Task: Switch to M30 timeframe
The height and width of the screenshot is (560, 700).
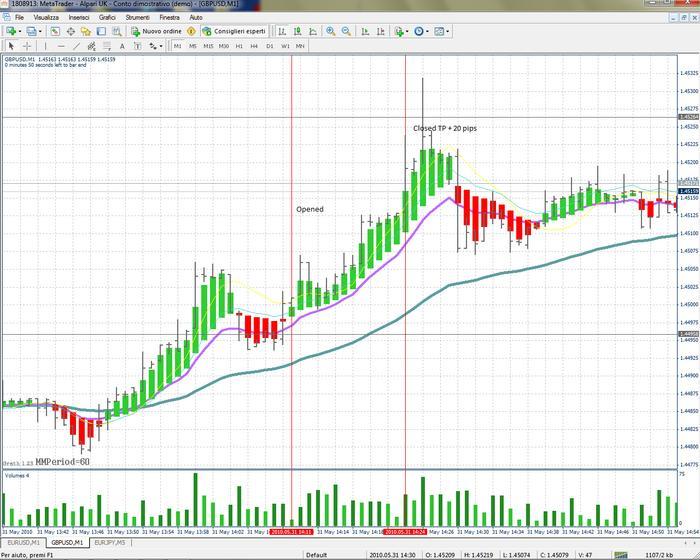Action: click(224, 46)
